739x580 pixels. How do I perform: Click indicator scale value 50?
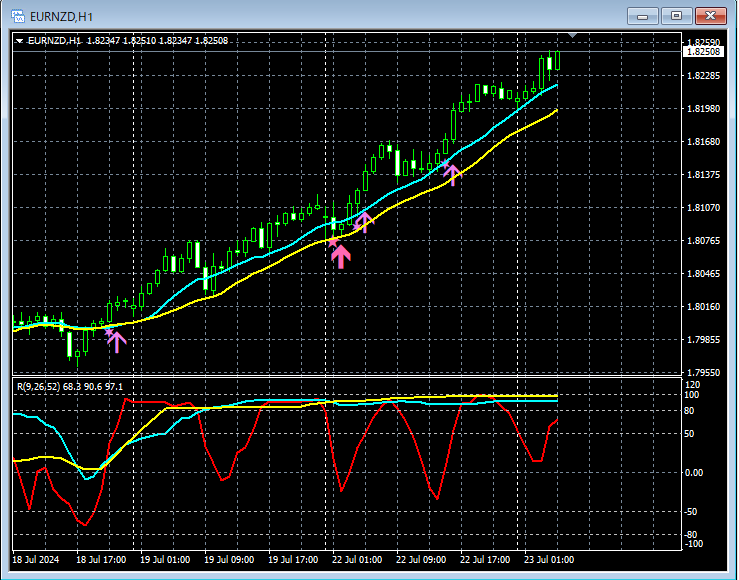[689, 433]
